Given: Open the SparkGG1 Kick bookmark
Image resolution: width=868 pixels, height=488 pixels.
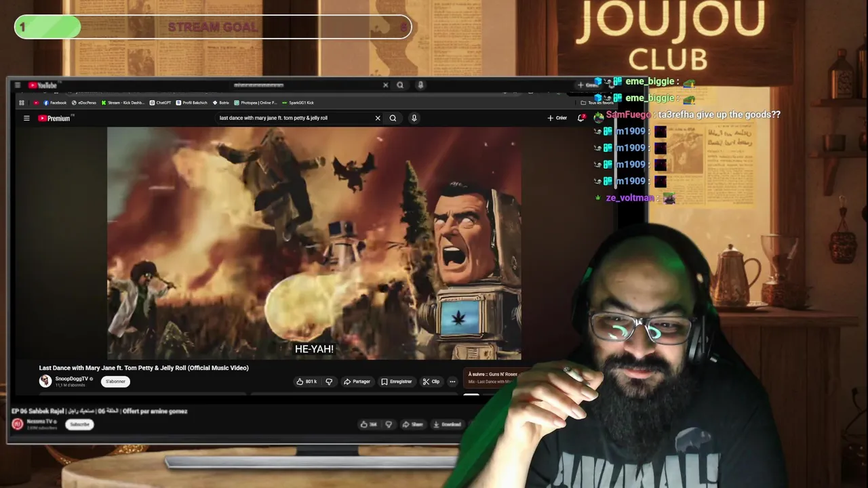Looking at the screenshot, I should click(298, 103).
